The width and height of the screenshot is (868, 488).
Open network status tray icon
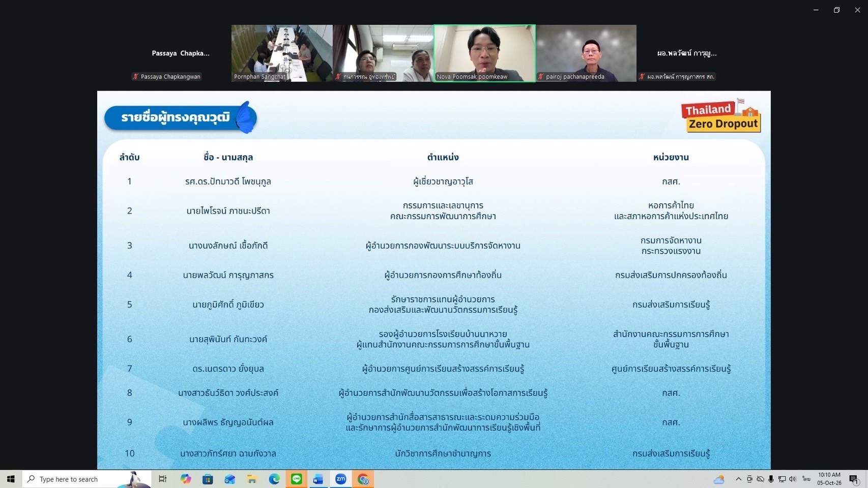coord(782,479)
